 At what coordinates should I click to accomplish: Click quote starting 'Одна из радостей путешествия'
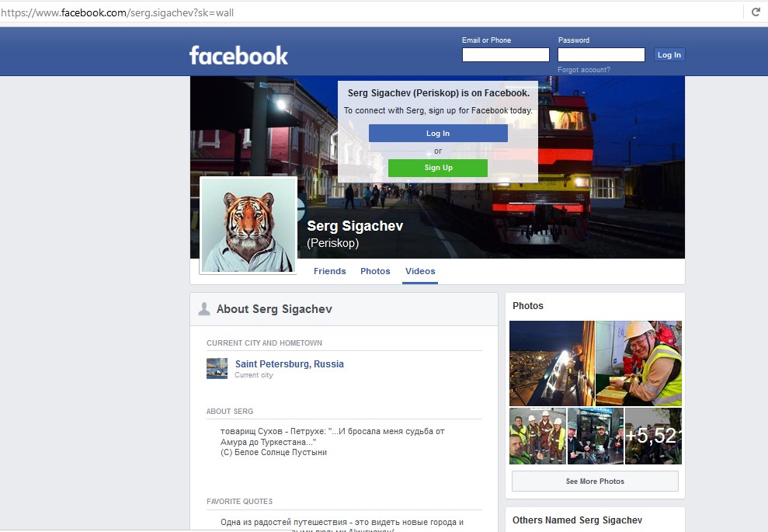(342, 522)
